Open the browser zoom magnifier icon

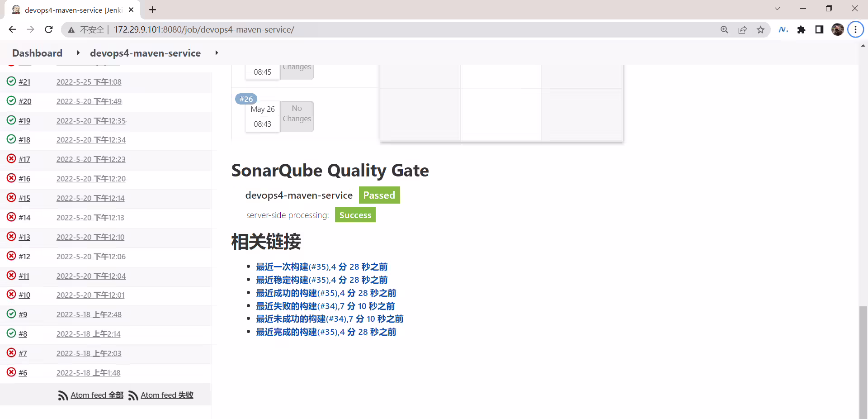724,29
